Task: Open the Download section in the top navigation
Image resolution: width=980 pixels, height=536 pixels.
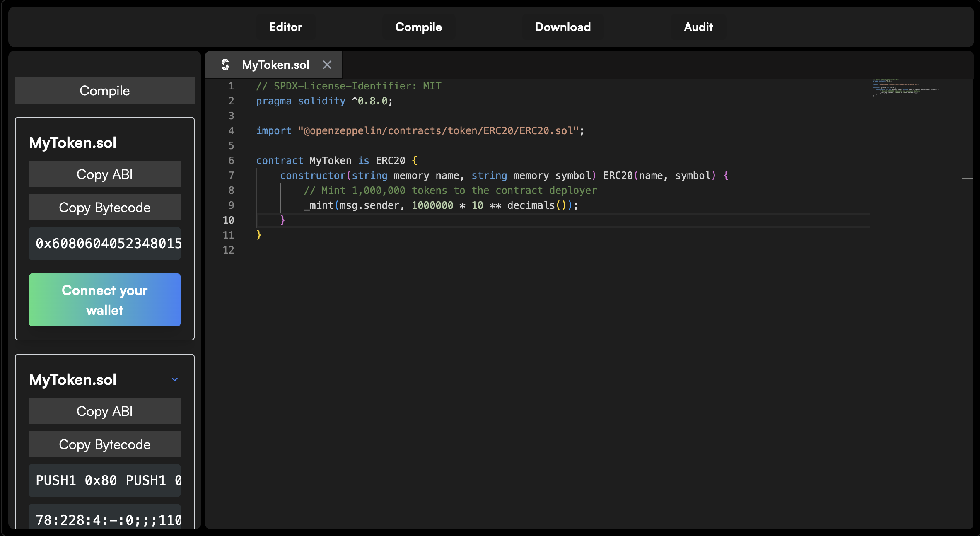Action: click(562, 27)
